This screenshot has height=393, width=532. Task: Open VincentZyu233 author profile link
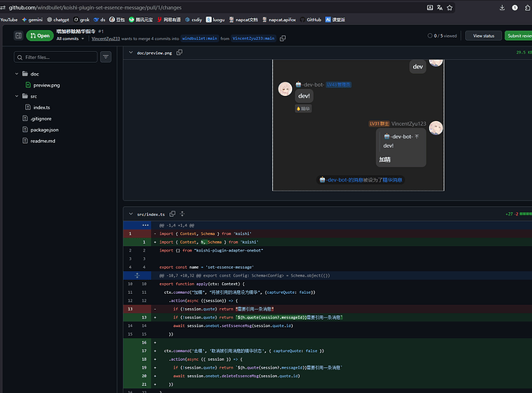pyautogui.click(x=105, y=39)
